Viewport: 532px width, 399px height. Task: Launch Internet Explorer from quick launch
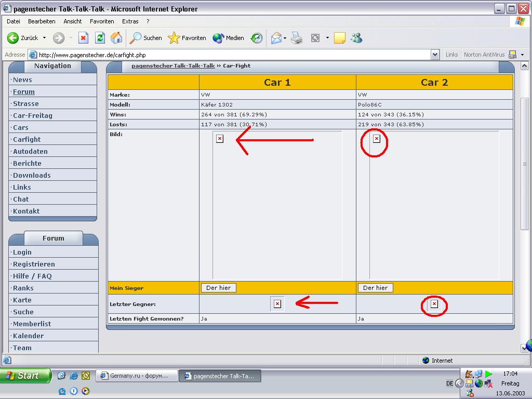click(x=73, y=376)
